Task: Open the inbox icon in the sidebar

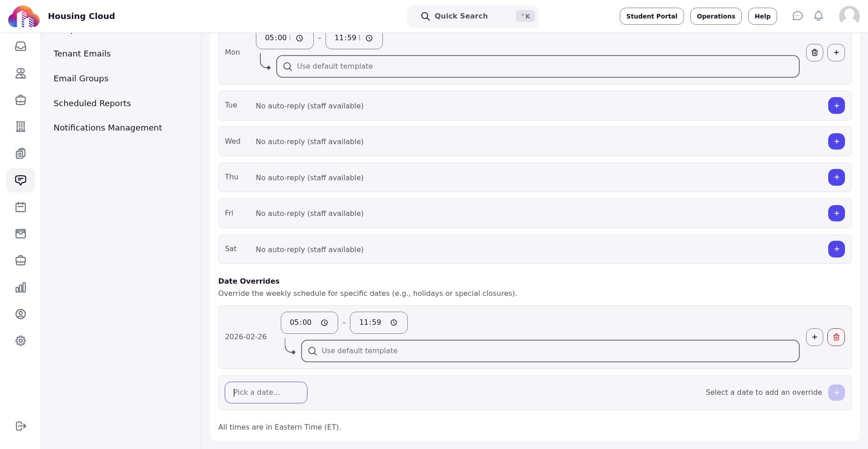Action: (x=20, y=47)
